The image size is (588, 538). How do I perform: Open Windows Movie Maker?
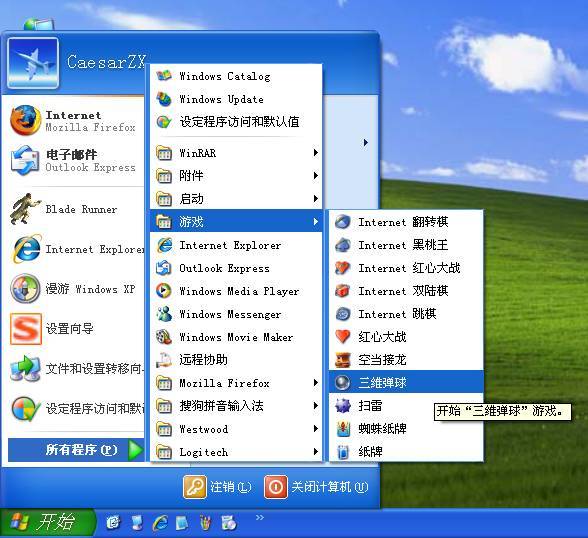tap(236, 337)
